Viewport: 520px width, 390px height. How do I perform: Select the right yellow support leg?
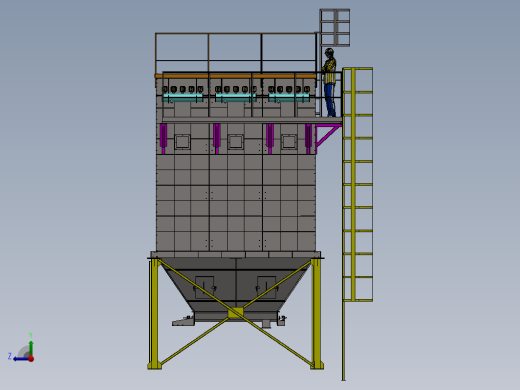pos(316,313)
